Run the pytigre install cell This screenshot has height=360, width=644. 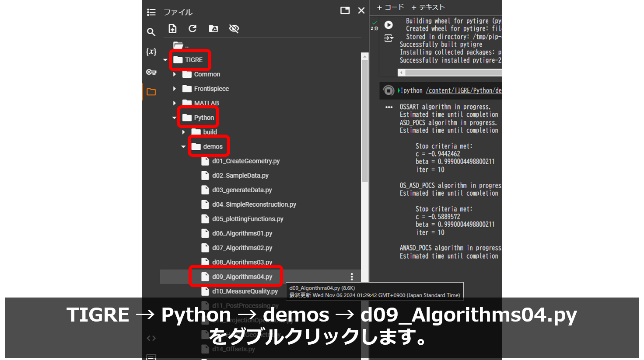(388, 25)
